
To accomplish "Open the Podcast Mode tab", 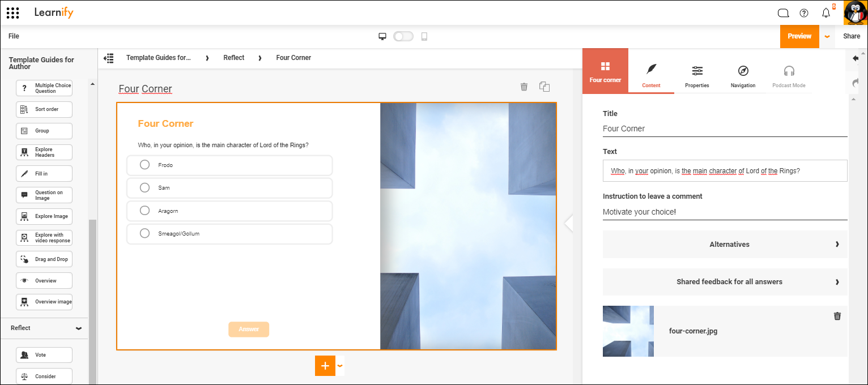I will pyautogui.click(x=789, y=76).
